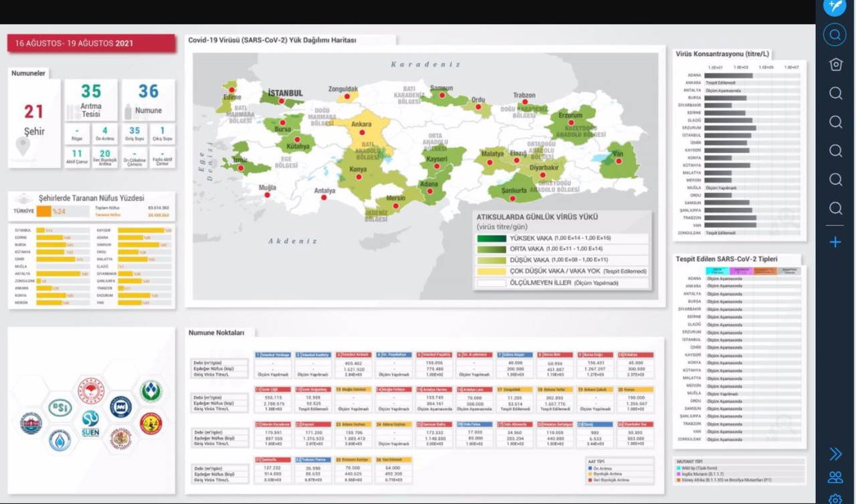Open the settings gear in sidebar

click(835, 499)
